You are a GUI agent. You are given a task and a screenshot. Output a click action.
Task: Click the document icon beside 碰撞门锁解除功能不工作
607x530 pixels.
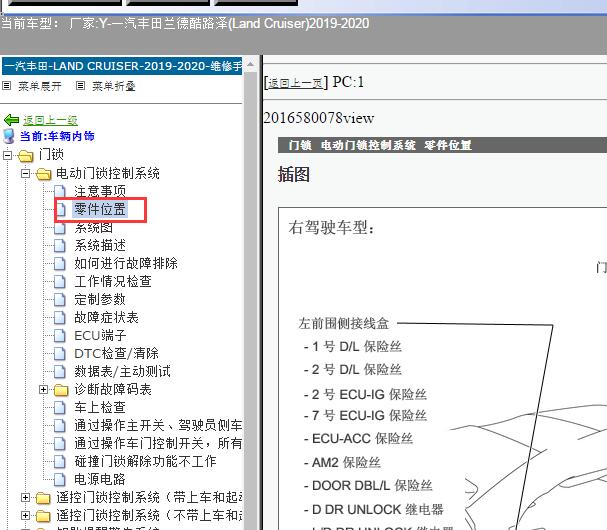click(x=60, y=461)
